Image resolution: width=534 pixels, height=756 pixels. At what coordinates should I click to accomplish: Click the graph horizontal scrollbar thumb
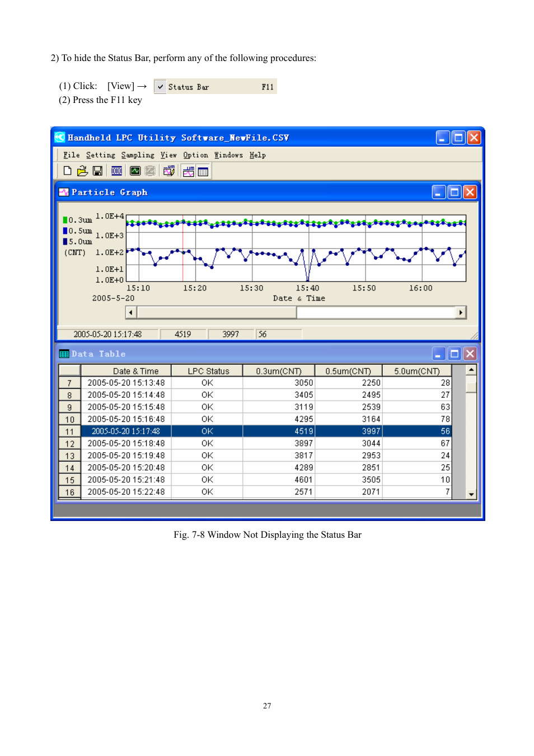coord(217,312)
